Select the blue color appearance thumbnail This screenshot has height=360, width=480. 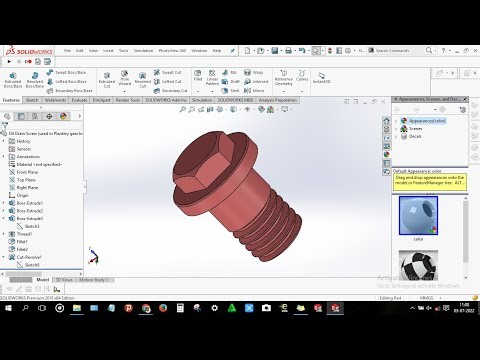(x=418, y=216)
